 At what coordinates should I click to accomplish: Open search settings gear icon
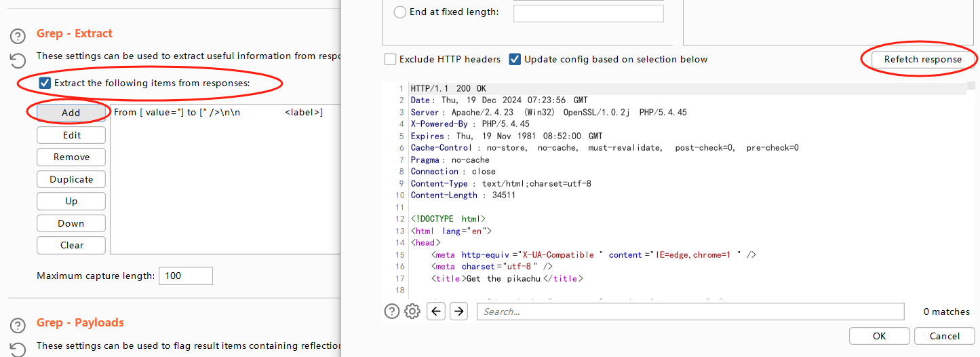412,312
